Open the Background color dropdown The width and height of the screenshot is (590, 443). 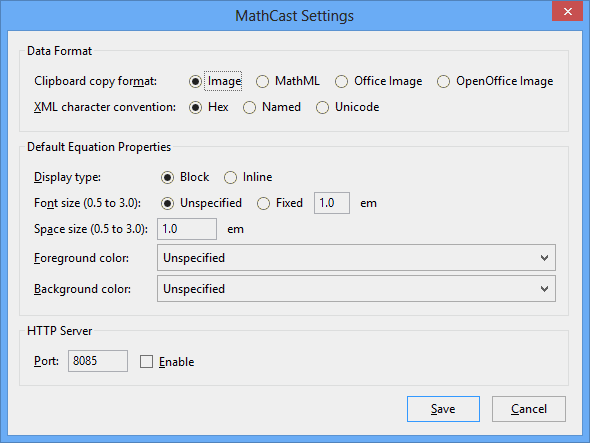356,289
